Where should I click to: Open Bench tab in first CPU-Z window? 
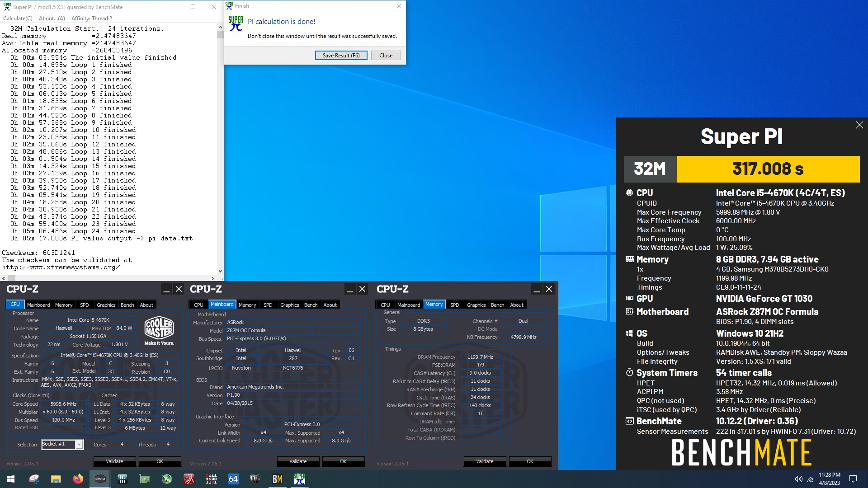127,305
